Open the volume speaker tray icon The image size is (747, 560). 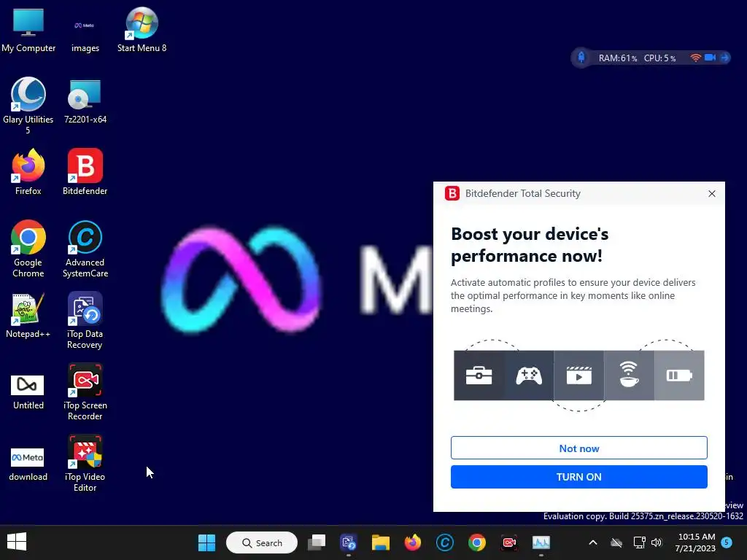pos(657,542)
